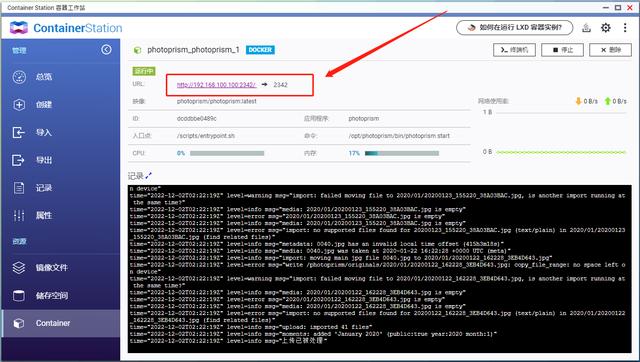
Task: Stop the container with 停止 button
Action: click(x=562, y=50)
